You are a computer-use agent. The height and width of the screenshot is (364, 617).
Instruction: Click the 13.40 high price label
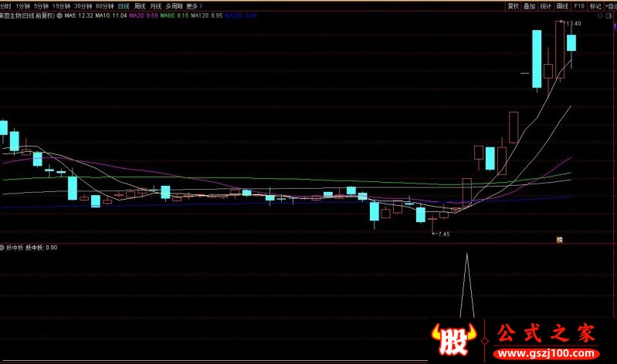[573, 23]
